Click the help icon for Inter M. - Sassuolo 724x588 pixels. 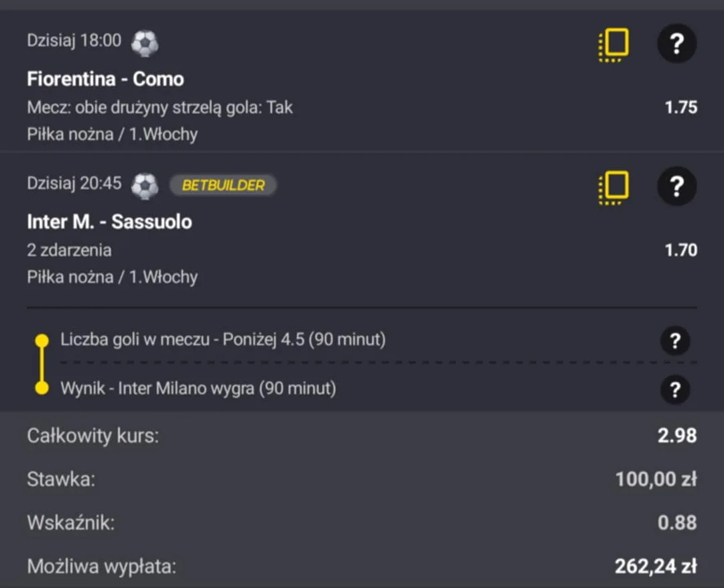(x=676, y=186)
